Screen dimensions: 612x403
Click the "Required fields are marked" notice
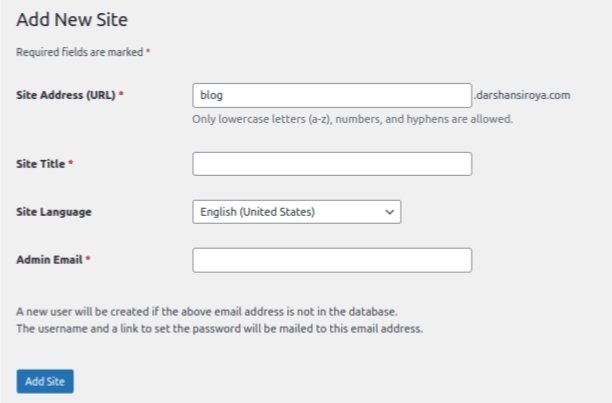[80, 52]
